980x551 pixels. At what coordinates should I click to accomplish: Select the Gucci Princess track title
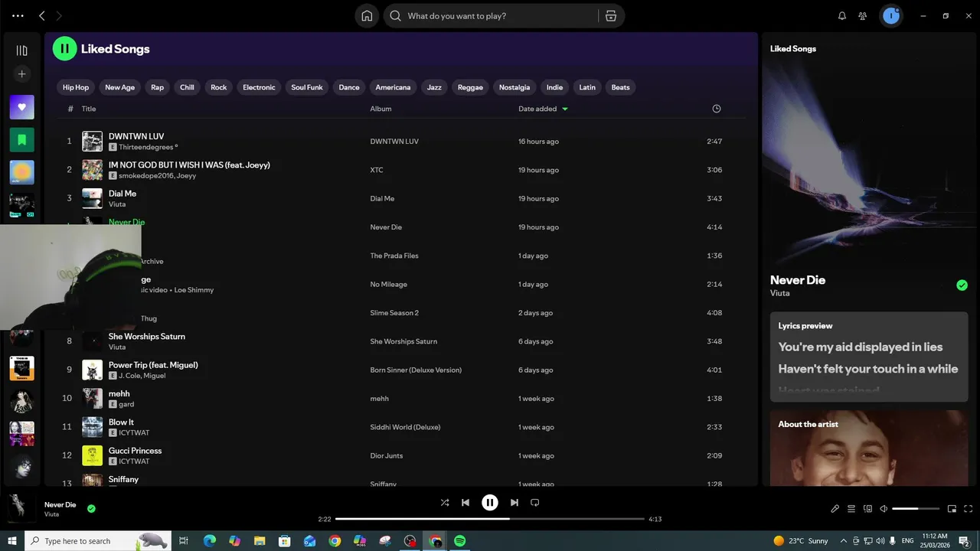(x=135, y=451)
